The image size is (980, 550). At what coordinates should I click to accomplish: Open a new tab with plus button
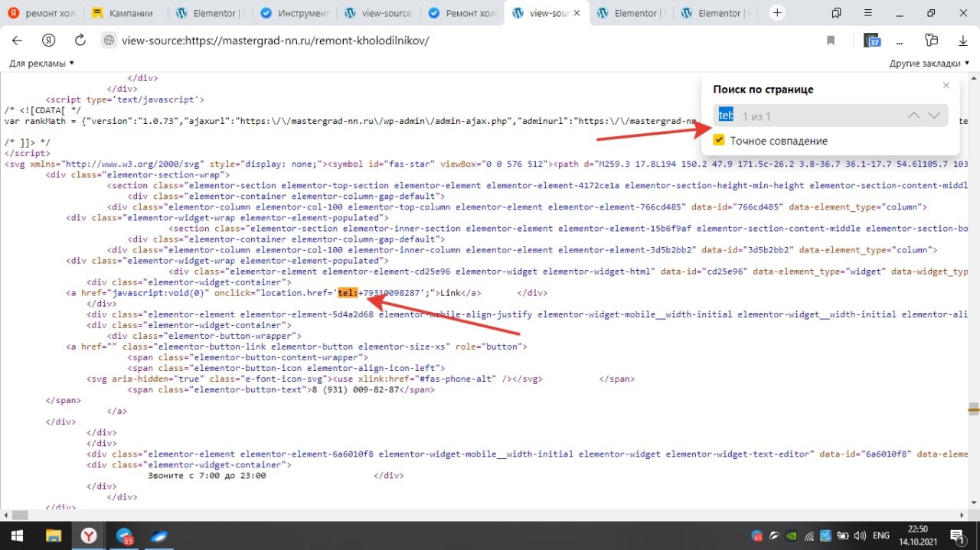pyautogui.click(x=778, y=13)
